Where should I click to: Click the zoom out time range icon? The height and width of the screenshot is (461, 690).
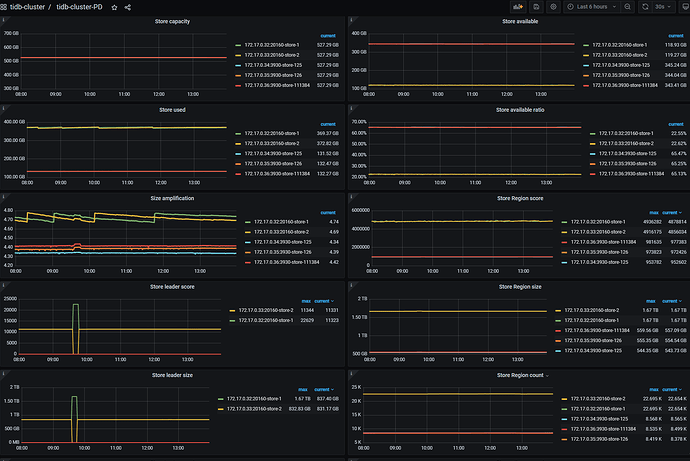click(628, 7)
